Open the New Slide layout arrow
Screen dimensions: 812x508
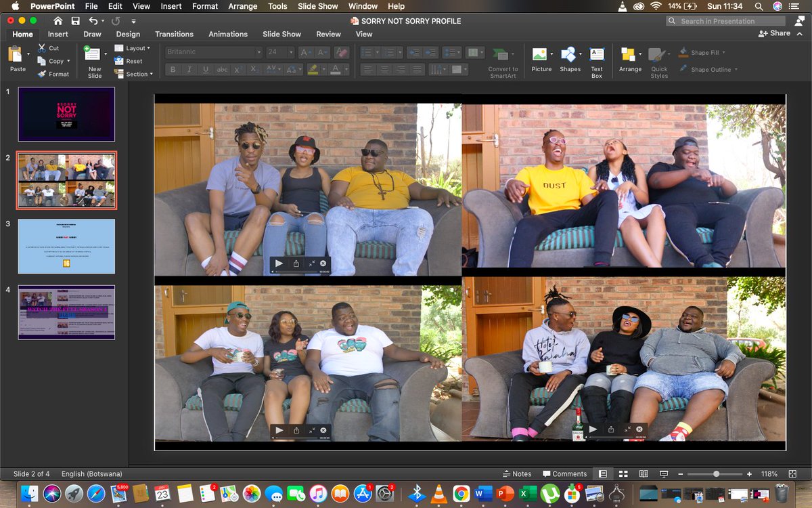pyautogui.click(x=105, y=53)
